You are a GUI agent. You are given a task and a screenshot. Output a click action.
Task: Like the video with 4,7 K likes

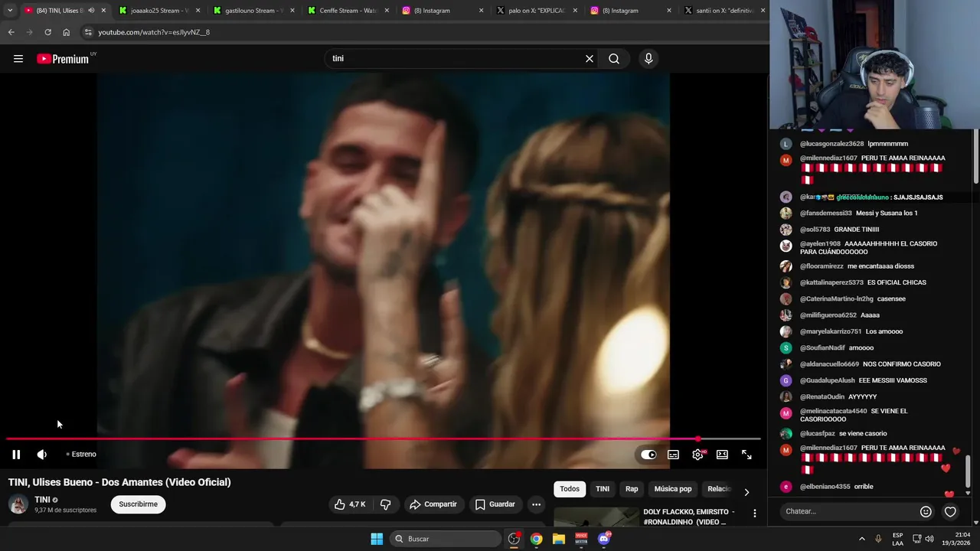[351, 504]
